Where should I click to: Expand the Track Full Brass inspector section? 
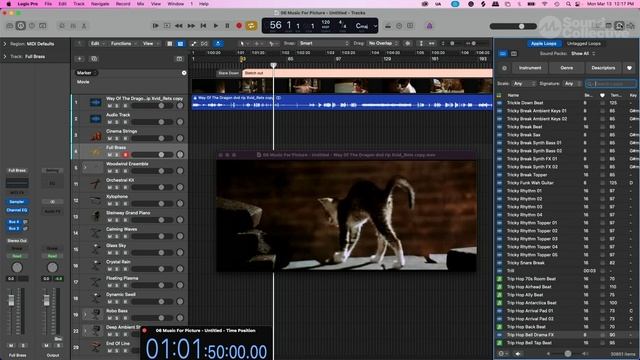point(5,56)
